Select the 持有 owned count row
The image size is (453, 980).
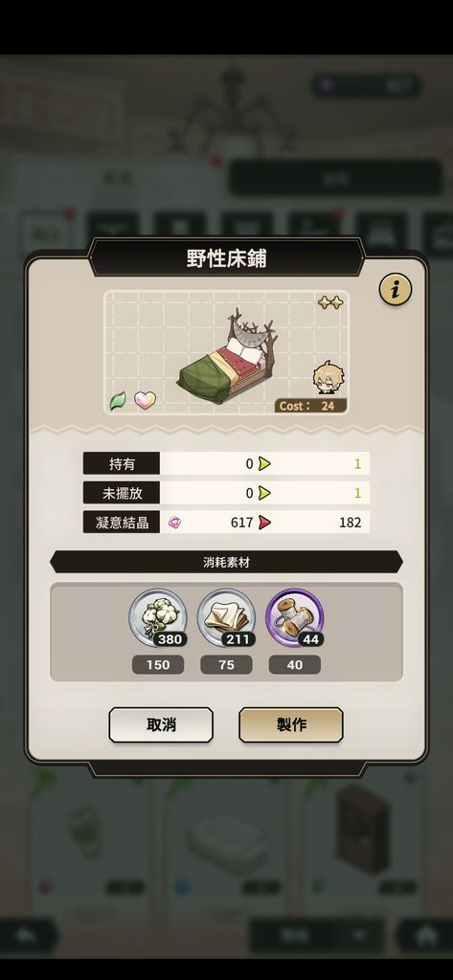click(226, 464)
